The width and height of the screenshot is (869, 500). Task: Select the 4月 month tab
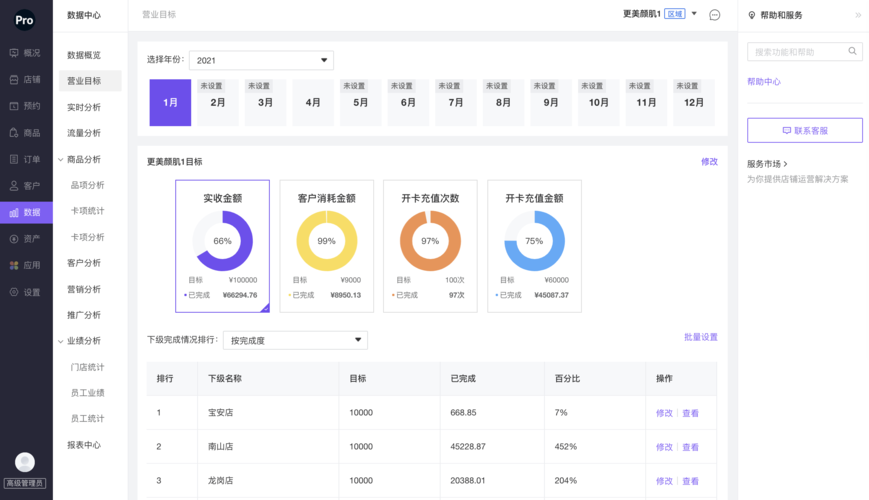313,103
